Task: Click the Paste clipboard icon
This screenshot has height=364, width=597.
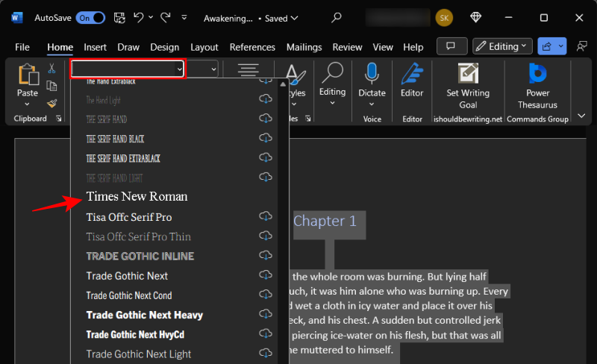Action: (28, 75)
